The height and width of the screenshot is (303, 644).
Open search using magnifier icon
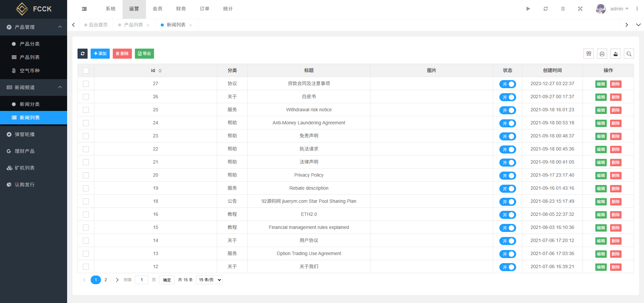click(629, 54)
